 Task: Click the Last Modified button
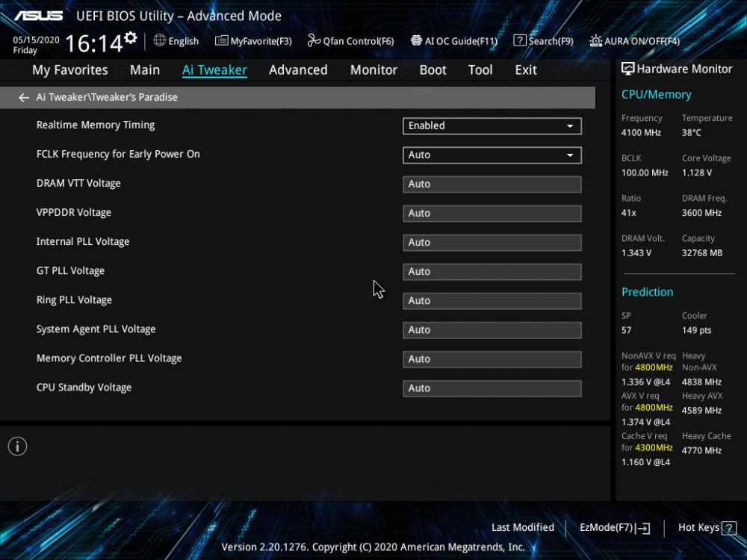coord(523,528)
